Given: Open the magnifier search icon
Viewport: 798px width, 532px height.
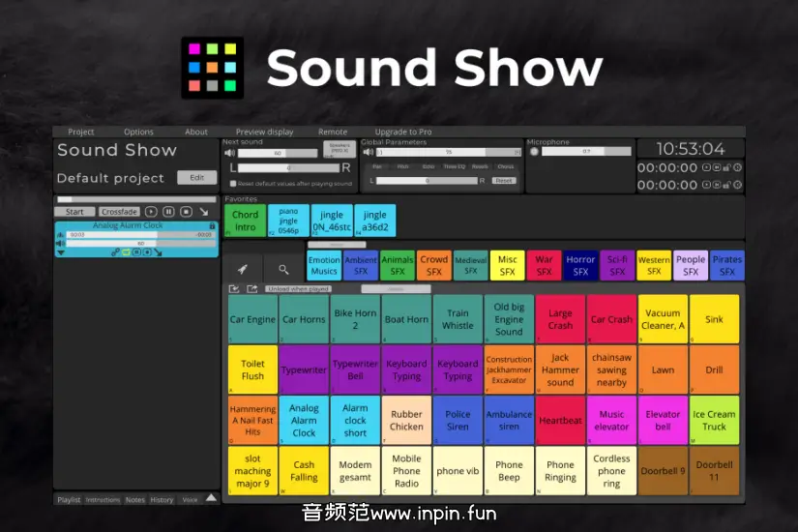Looking at the screenshot, I should coord(283,269).
